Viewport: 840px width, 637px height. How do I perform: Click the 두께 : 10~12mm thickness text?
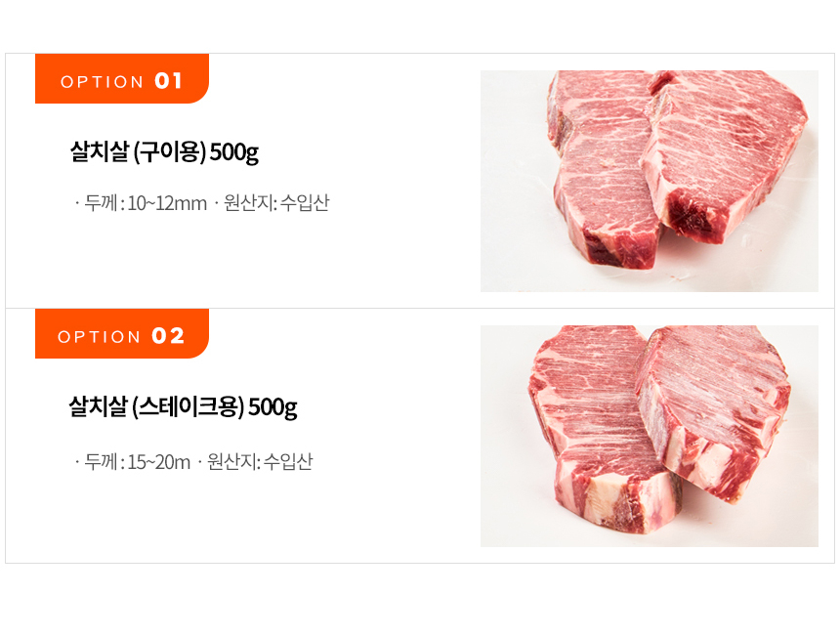(146, 203)
